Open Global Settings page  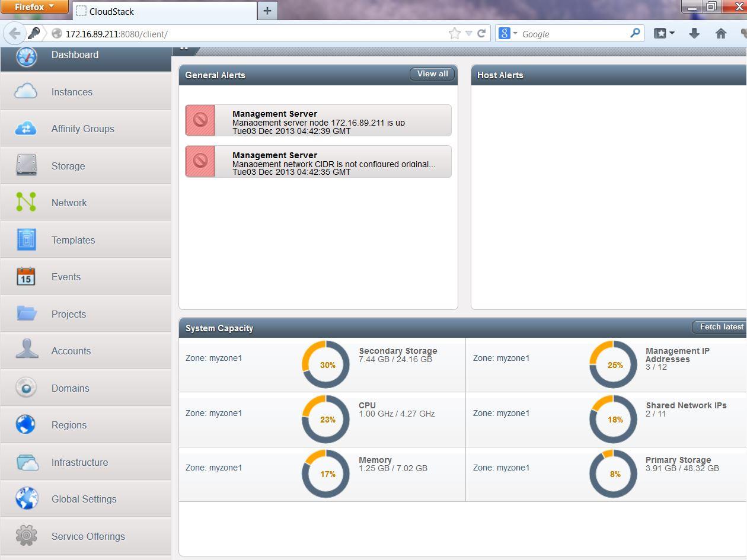click(85, 499)
